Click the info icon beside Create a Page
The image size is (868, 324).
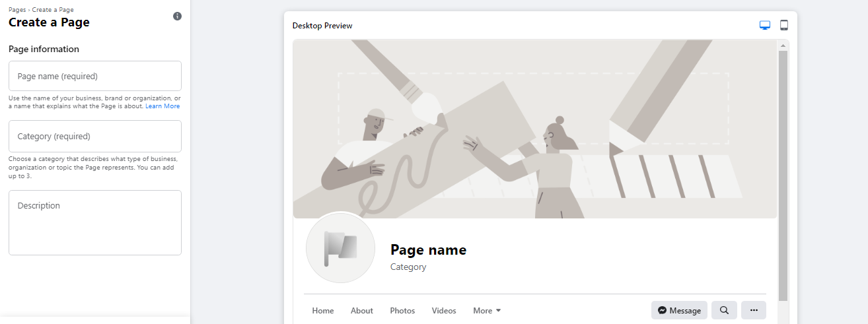tap(177, 16)
